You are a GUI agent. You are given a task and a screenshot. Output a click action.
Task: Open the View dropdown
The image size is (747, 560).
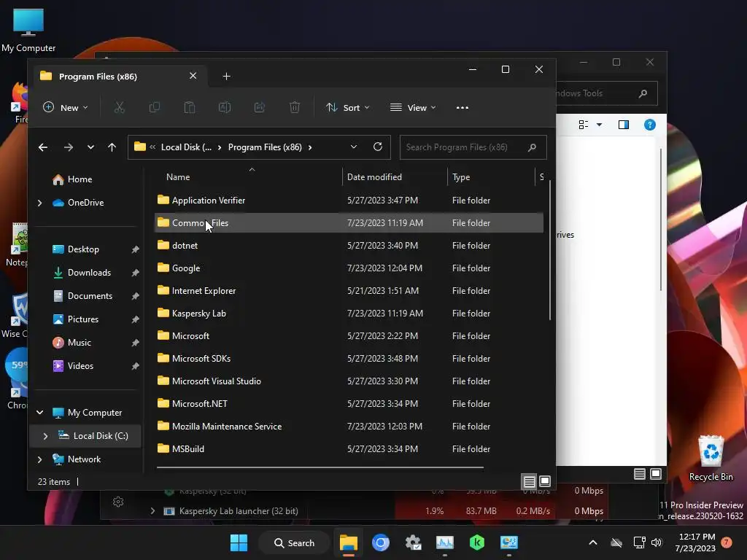click(x=413, y=108)
